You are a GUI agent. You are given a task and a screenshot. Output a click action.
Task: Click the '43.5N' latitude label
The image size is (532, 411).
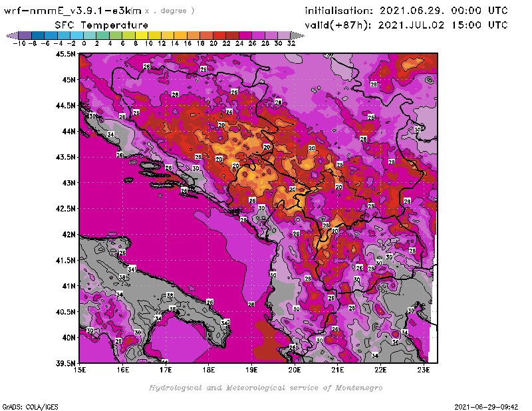pos(65,157)
